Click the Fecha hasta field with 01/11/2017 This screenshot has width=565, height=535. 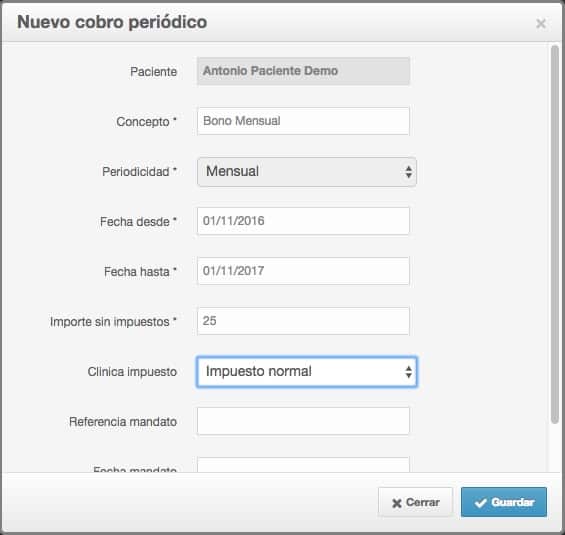[303, 271]
